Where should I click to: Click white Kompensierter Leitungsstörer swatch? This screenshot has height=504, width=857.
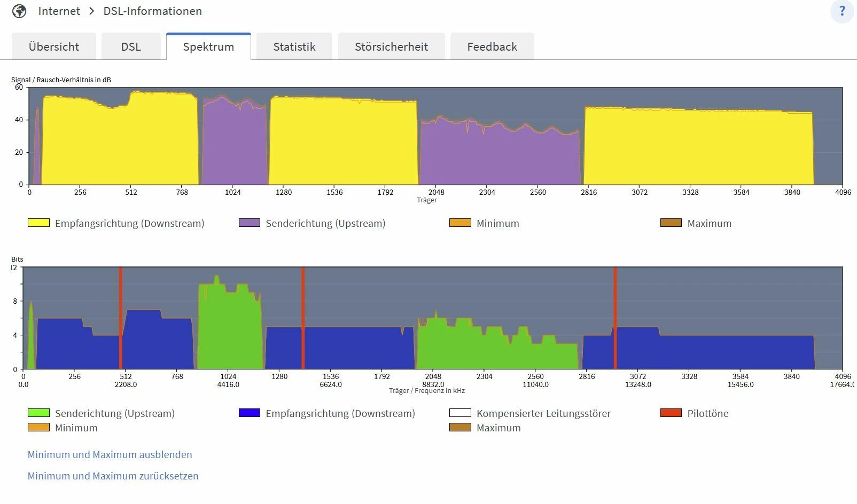click(x=461, y=413)
